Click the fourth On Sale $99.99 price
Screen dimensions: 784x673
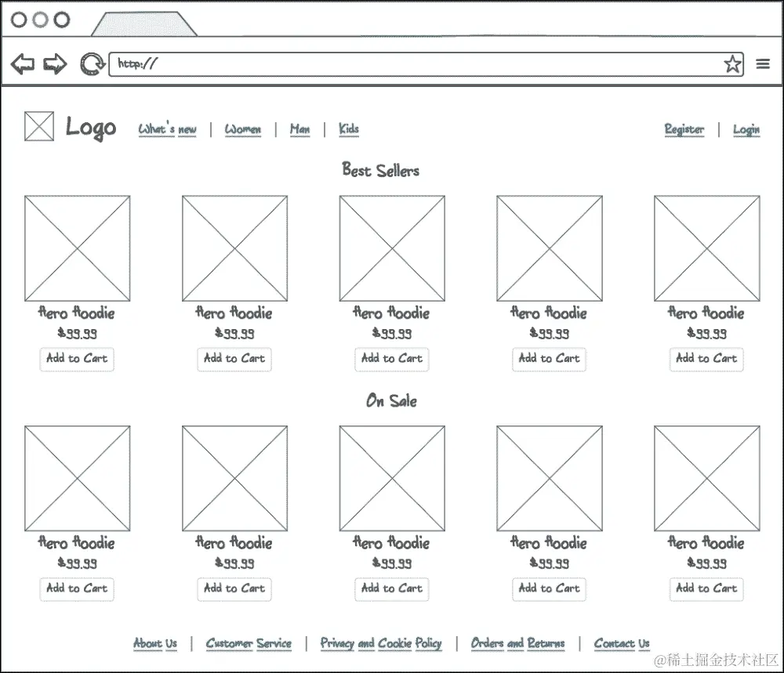tap(549, 563)
